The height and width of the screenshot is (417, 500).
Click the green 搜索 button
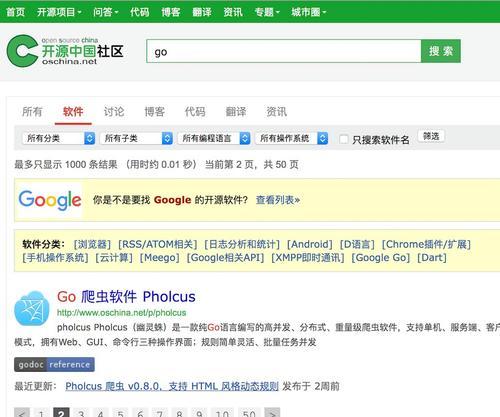click(x=441, y=51)
